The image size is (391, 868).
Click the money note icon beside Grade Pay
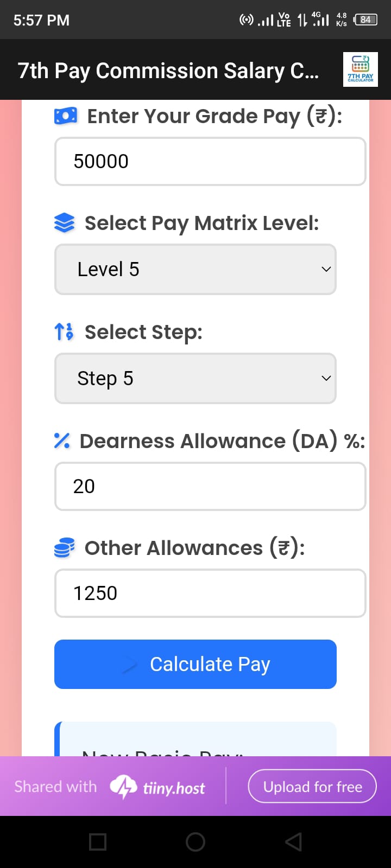tap(65, 116)
